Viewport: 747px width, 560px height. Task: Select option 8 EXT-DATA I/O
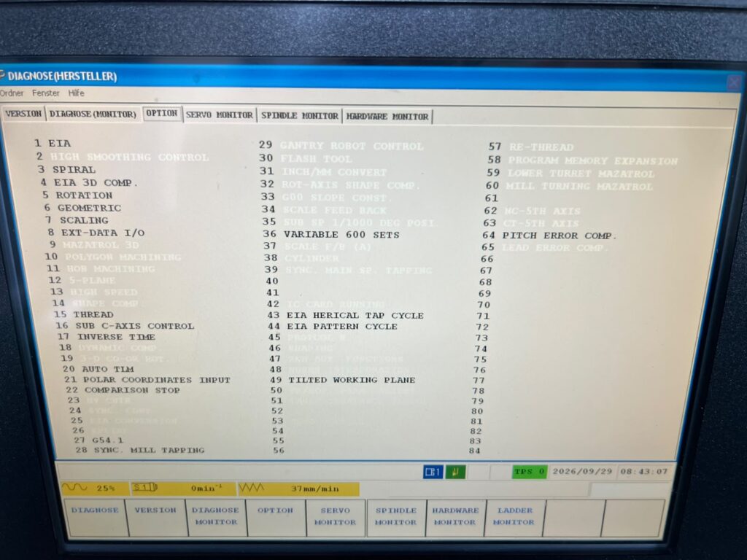tap(96, 233)
